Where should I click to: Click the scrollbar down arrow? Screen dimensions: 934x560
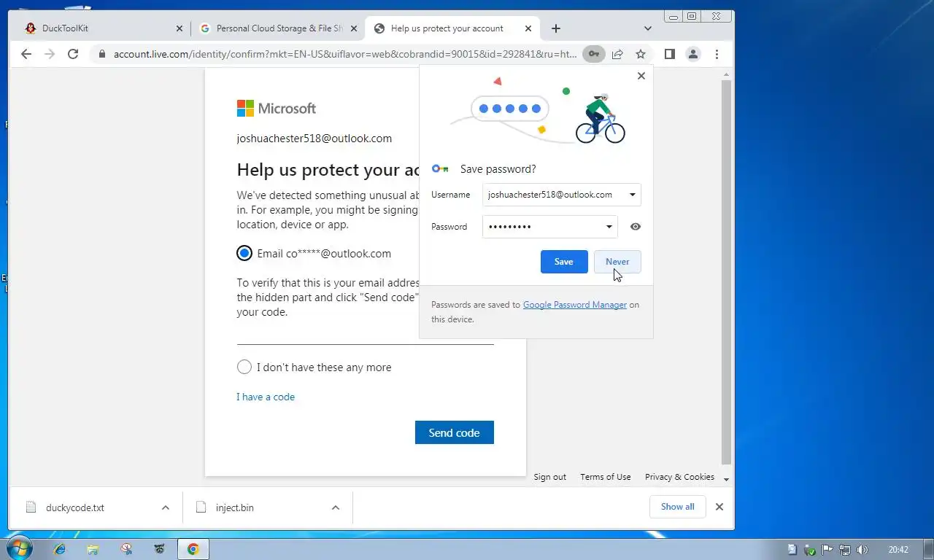(x=726, y=480)
